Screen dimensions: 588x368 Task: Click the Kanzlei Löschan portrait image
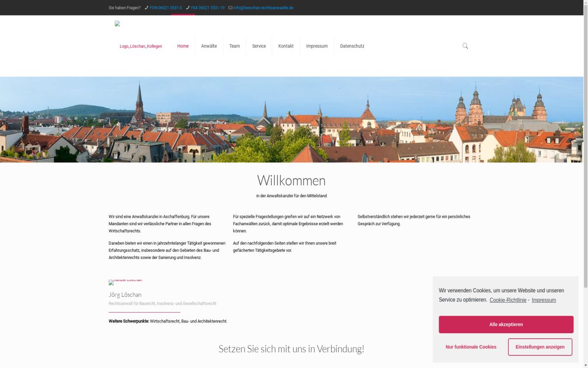coord(125,282)
